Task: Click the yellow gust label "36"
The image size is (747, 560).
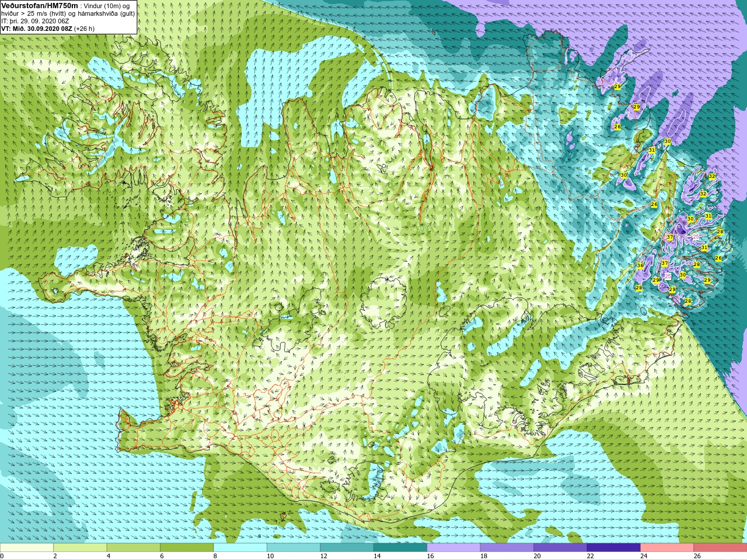Action: coord(640,266)
